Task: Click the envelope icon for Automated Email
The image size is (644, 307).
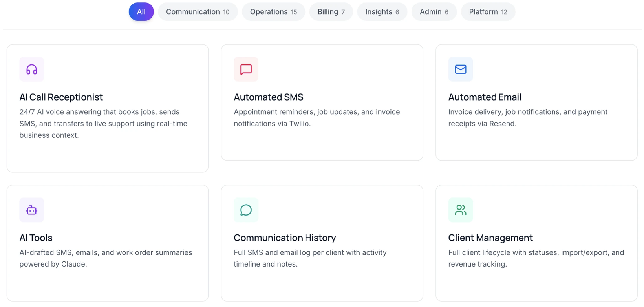Action: coord(461,69)
